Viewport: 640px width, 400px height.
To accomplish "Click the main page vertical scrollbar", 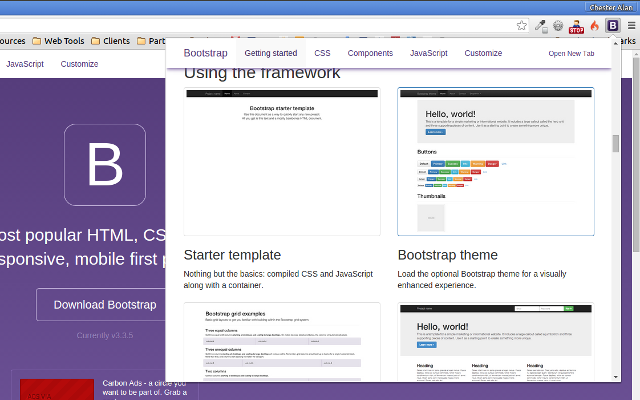I will point(636,155).
